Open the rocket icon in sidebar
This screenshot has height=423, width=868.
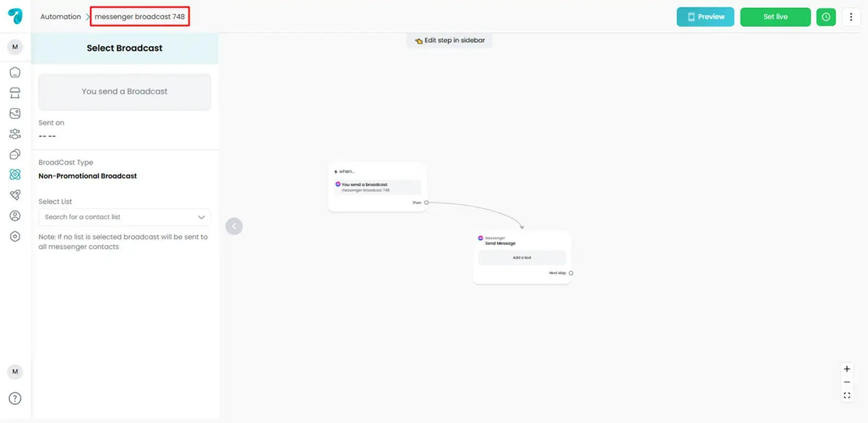15,195
